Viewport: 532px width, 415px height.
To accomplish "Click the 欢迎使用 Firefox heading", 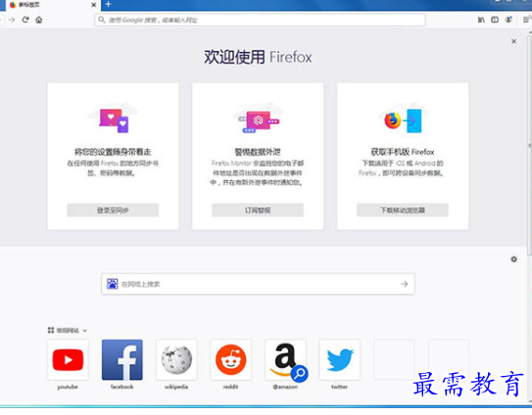I will coord(258,57).
